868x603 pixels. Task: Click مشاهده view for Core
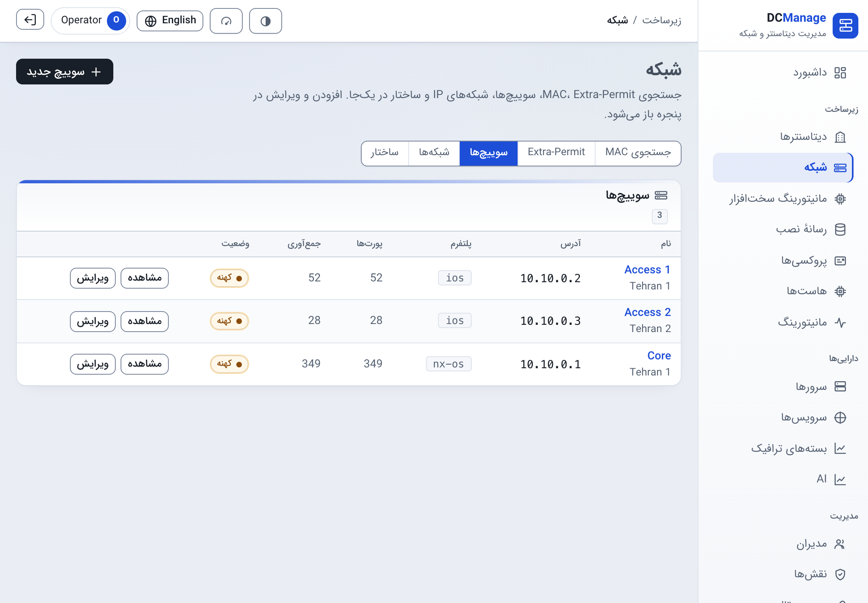[x=145, y=364]
